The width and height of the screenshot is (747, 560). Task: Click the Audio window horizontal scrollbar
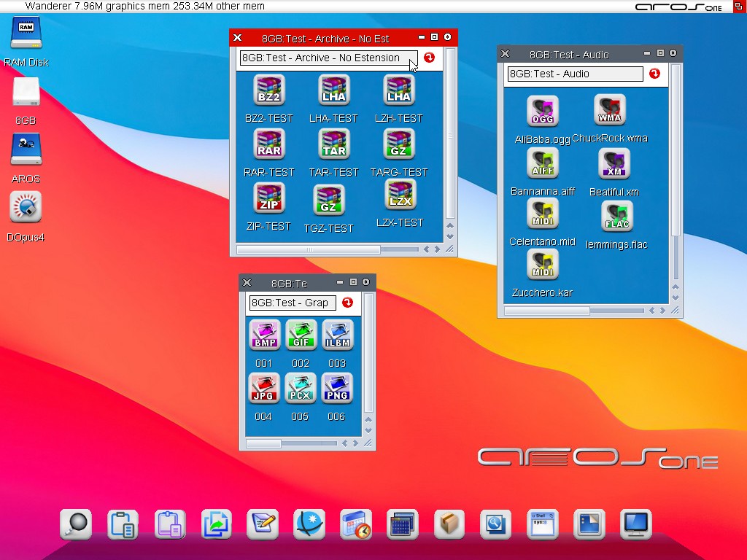pyautogui.click(x=547, y=311)
